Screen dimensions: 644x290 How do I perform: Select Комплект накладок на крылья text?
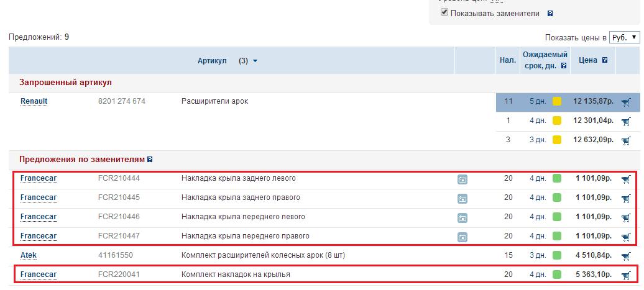coord(236,274)
